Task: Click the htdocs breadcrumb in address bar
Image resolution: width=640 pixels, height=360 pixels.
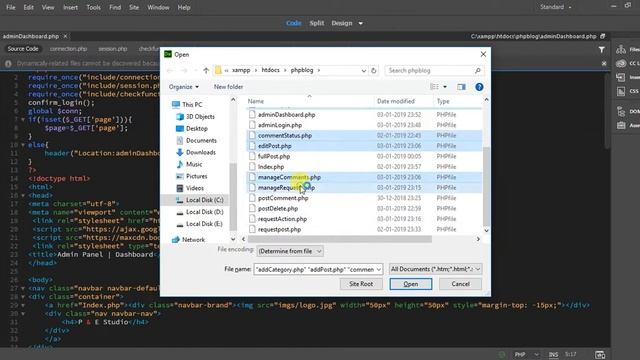Action: click(x=271, y=70)
